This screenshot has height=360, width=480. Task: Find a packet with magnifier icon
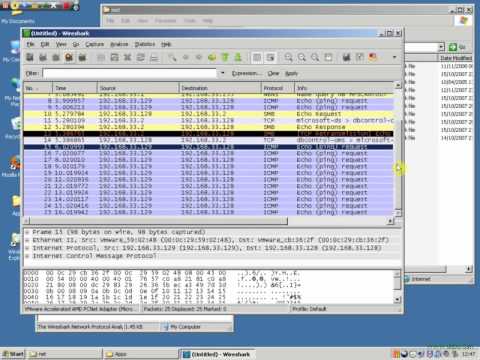click(172, 57)
